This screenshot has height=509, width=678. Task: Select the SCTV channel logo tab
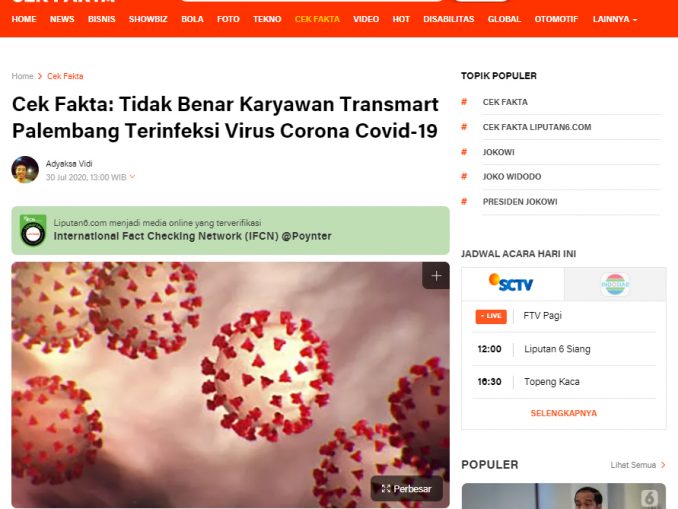pos(513,284)
